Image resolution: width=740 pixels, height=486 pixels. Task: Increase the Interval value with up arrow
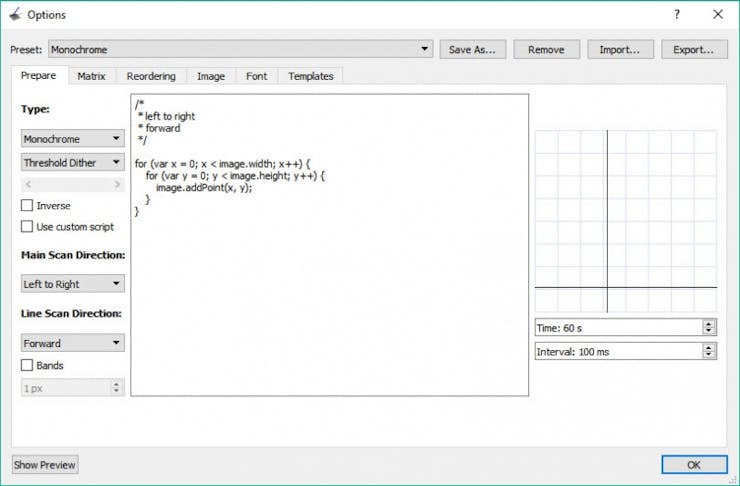coord(708,347)
